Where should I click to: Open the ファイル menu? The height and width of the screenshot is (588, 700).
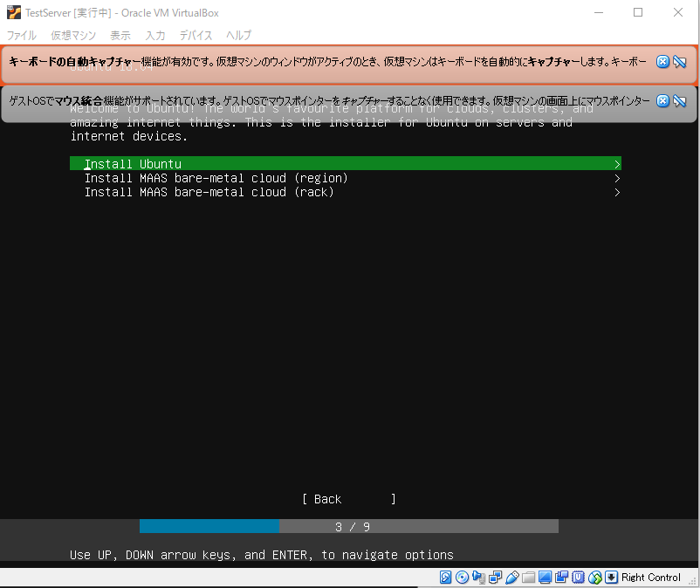pos(22,35)
